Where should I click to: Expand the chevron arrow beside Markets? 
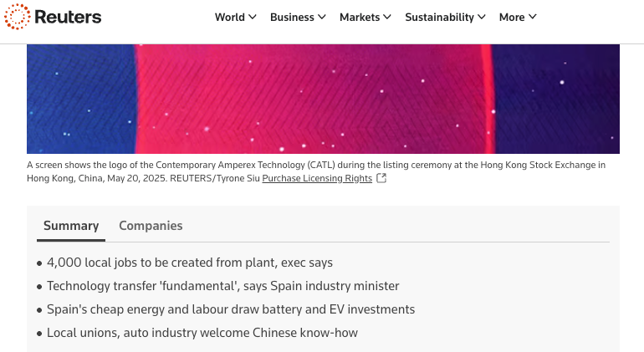[x=387, y=17]
